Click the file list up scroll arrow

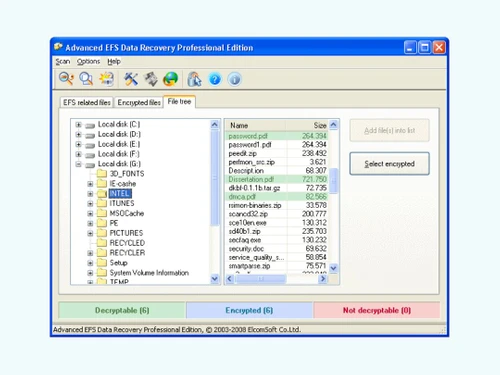tap(333, 125)
